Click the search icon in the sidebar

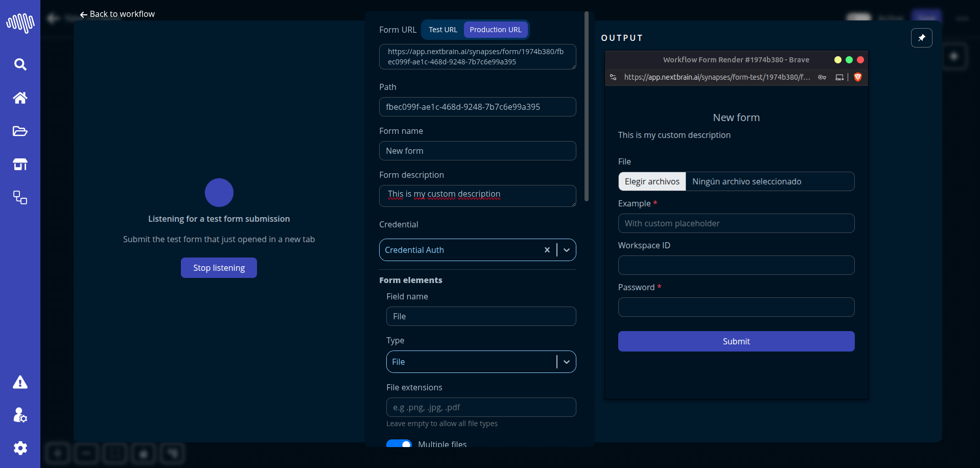pyautogui.click(x=20, y=64)
